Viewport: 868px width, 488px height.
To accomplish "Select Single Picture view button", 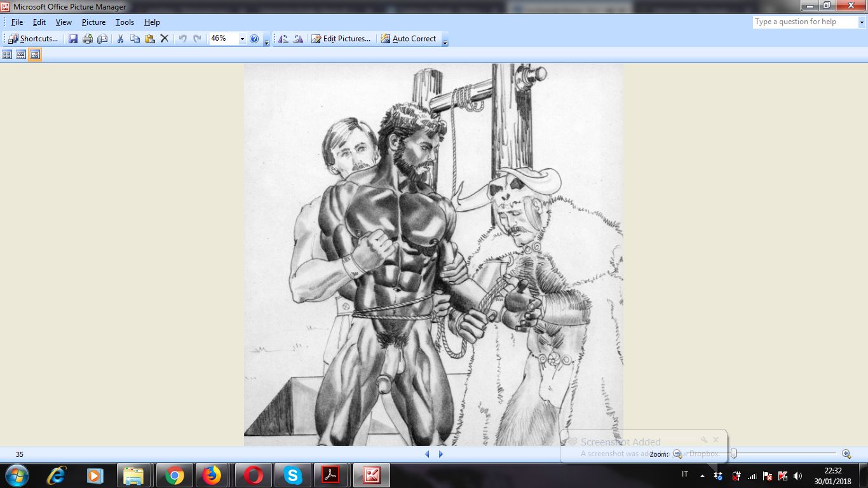I will point(35,55).
